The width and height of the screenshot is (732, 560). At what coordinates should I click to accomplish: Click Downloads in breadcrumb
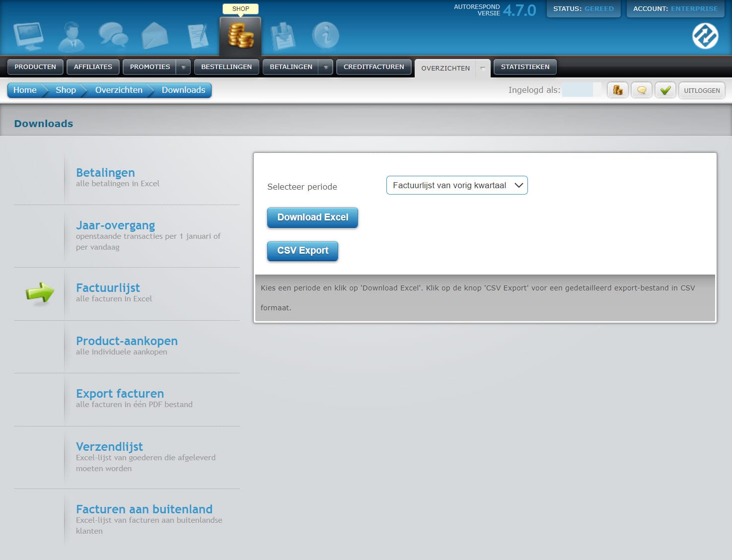click(x=183, y=90)
